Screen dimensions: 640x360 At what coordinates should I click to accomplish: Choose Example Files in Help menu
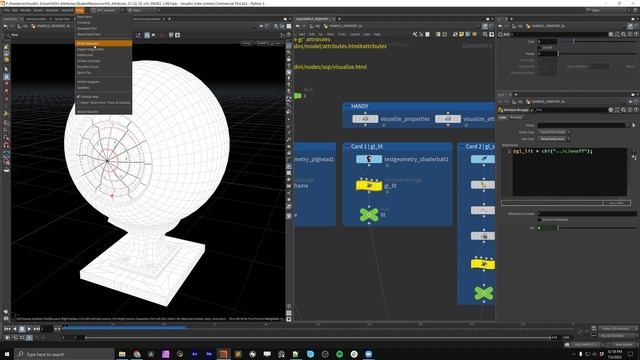pyautogui.click(x=87, y=29)
